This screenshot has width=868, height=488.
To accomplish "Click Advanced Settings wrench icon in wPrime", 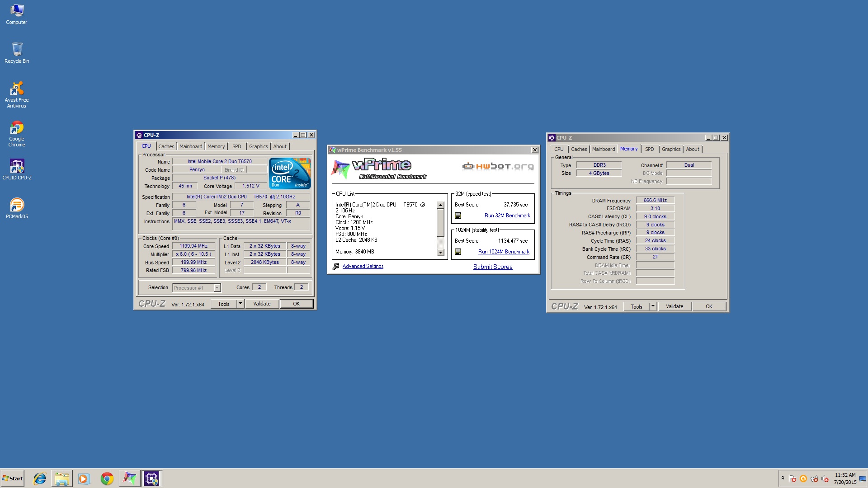I will [x=336, y=267].
